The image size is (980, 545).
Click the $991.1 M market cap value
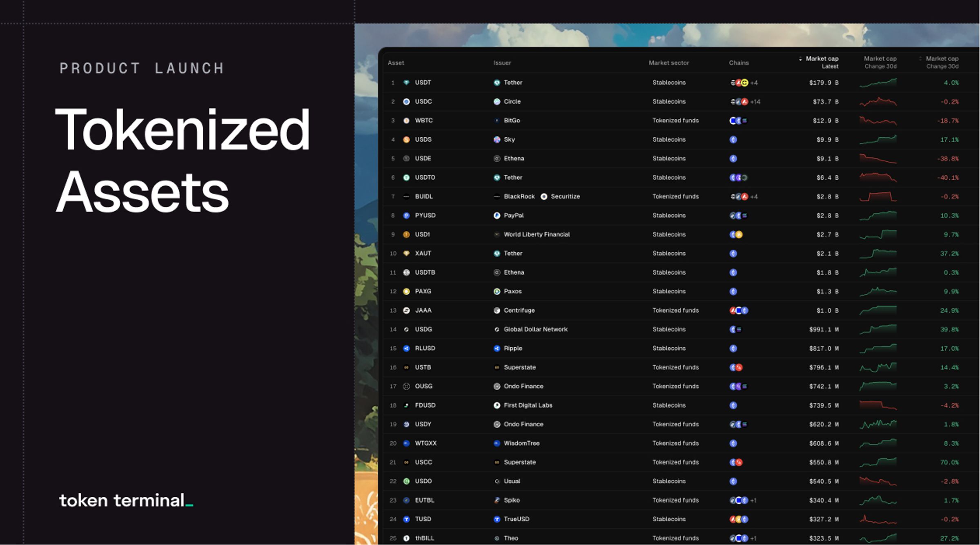824,329
